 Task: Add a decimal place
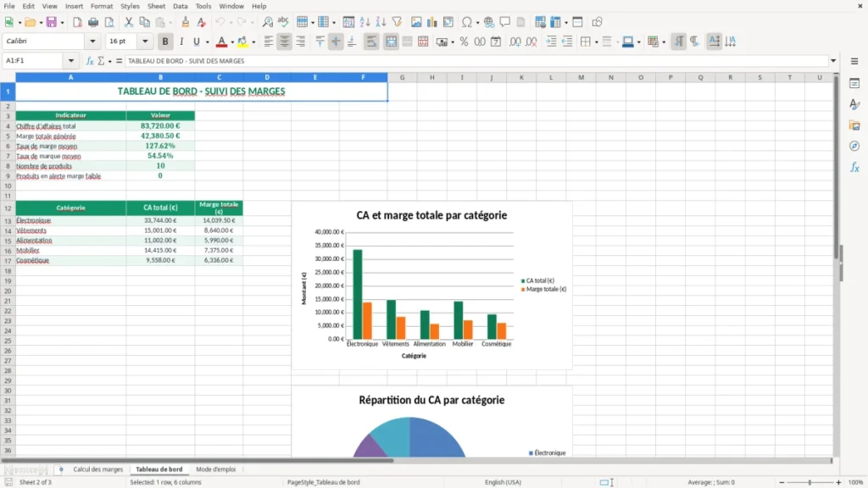pos(515,42)
